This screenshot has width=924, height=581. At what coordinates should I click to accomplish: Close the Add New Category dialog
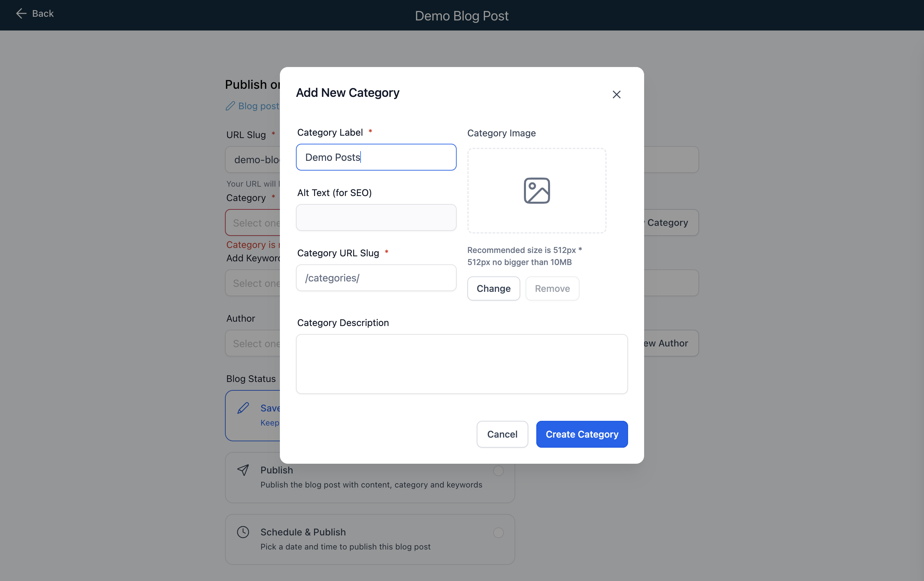click(x=616, y=94)
